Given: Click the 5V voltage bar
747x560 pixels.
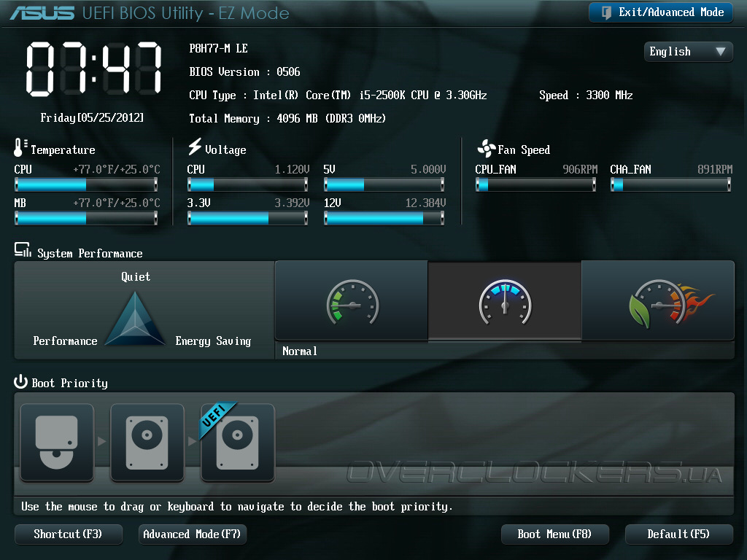Looking at the screenshot, I should point(384,184).
